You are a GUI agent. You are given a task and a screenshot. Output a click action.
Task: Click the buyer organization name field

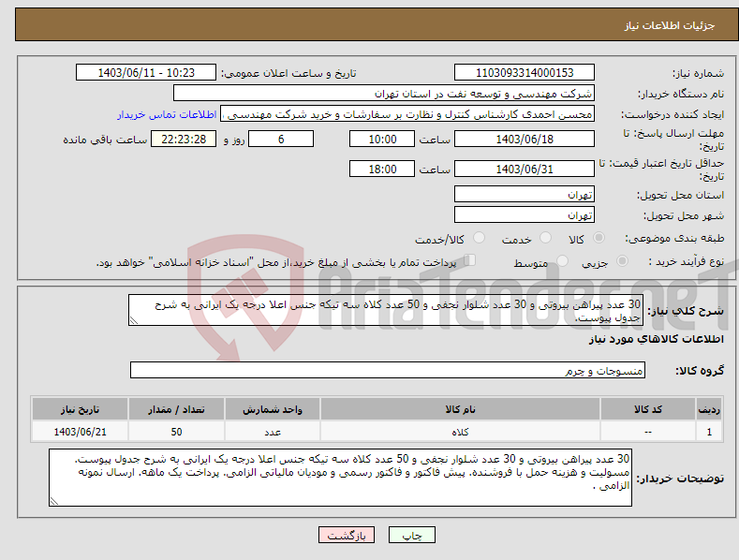coord(384,94)
